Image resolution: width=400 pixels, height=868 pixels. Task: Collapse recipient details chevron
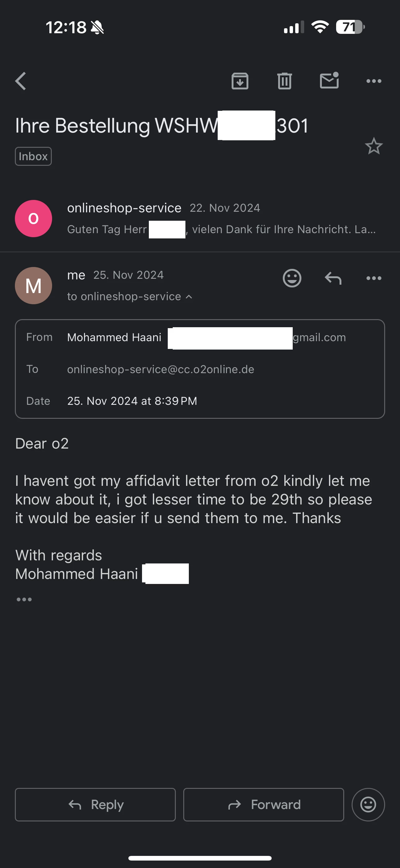tap(189, 296)
